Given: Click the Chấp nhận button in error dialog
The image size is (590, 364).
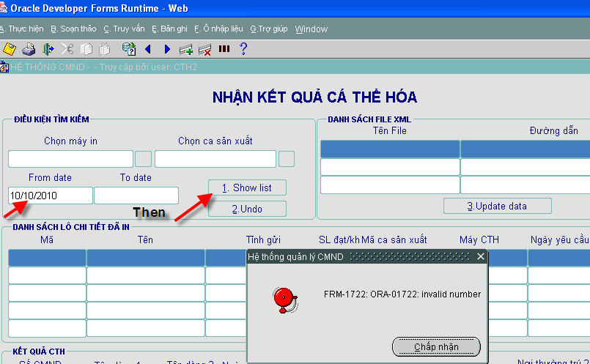Looking at the screenshot, I should pyautogui.click(x=436, y=346).
